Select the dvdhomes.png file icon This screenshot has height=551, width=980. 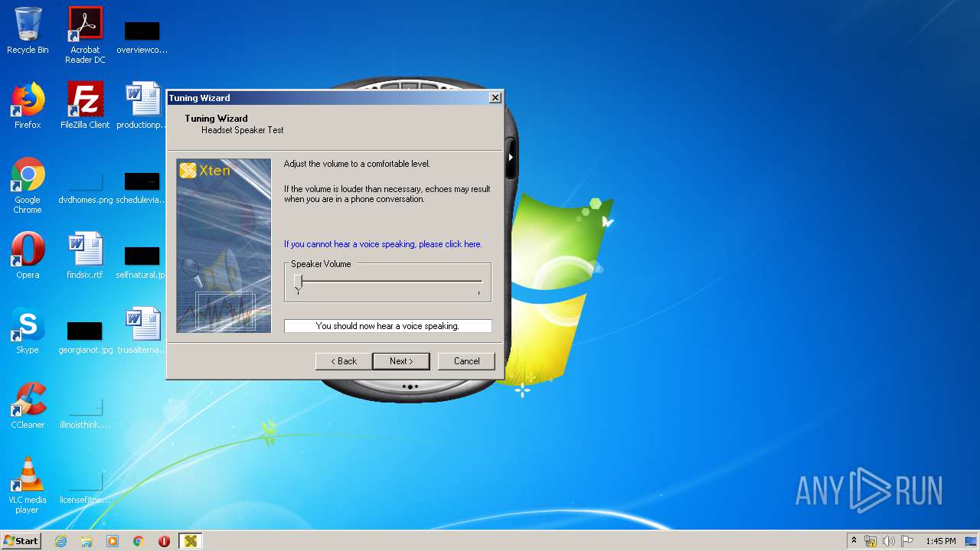[x=85, y=187]
